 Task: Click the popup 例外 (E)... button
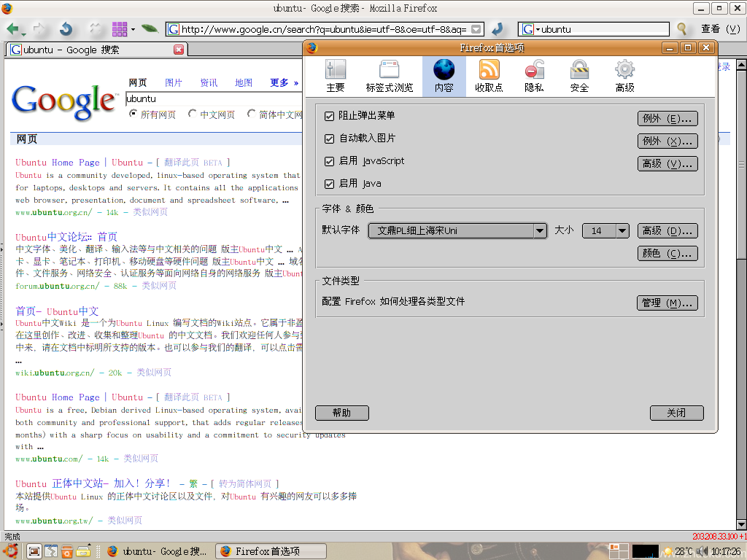coord(667,119)
